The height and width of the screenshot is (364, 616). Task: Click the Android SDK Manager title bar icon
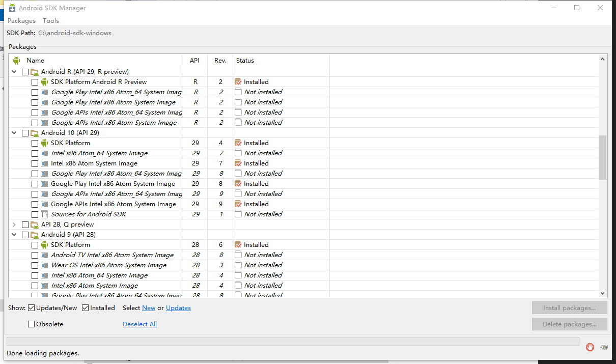click(12, 8)
